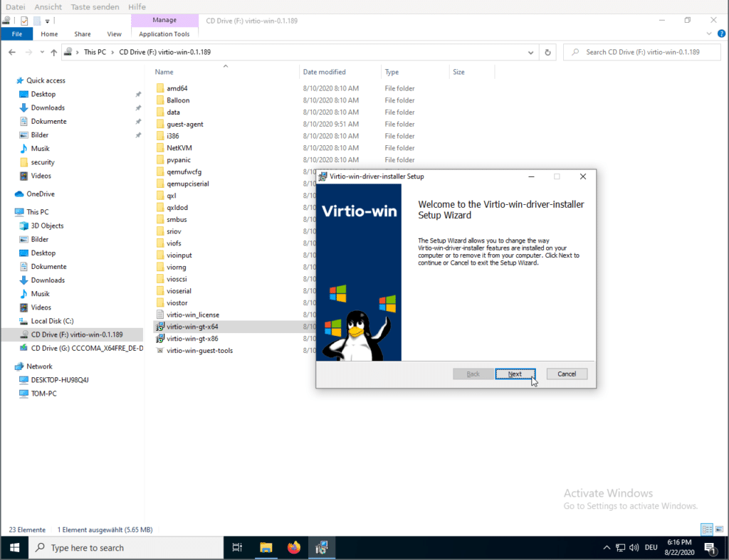This screenshot has width=729, height=560.
Task: Cancel the Virtio-win-driver-installer Setup
Action: [x=567, y=374]
